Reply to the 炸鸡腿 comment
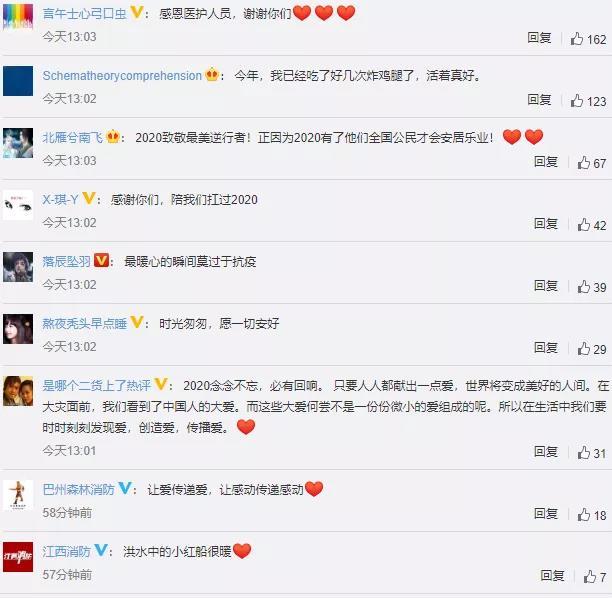The height and width of the screenshot is (598, 612). [539, 100]
